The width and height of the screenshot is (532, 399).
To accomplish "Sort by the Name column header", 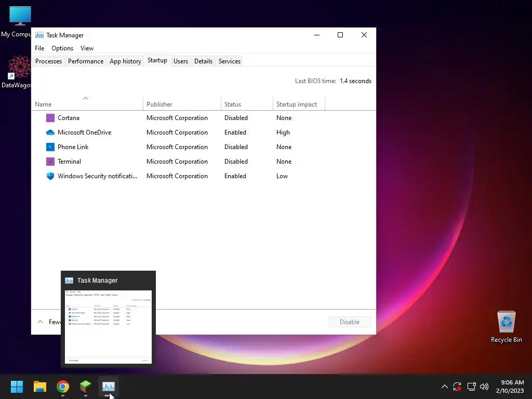I will [x=87, y=104].
